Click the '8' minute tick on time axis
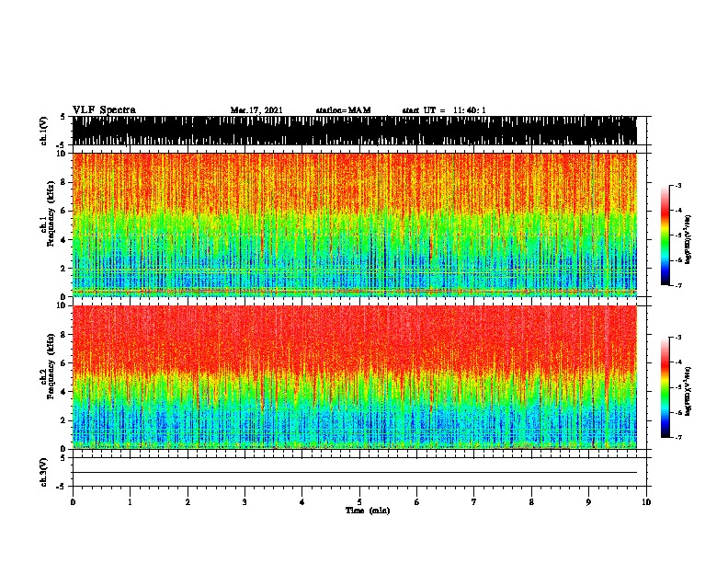Image resolution: width=728 pixels, height=563 pixels. [531, 502]
